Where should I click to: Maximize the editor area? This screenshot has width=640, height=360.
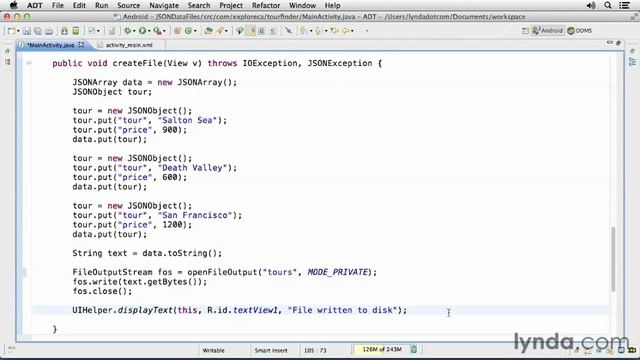pos(619,42)
